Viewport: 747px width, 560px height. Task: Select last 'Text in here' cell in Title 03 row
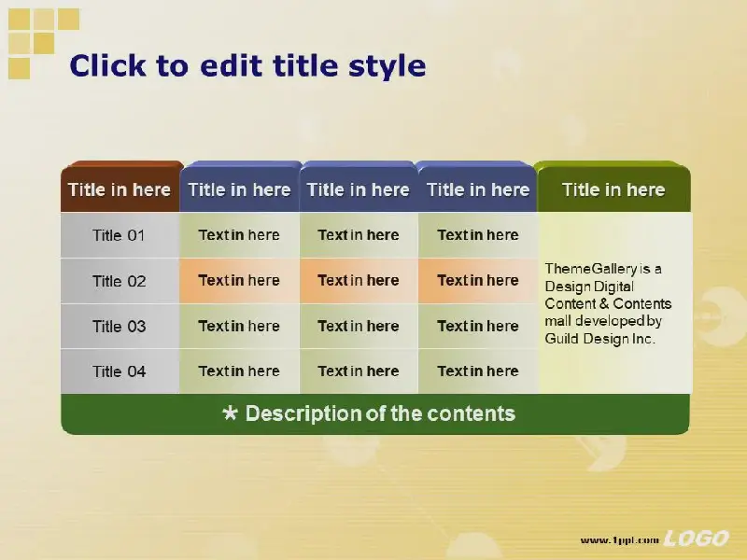coord(478,326)
